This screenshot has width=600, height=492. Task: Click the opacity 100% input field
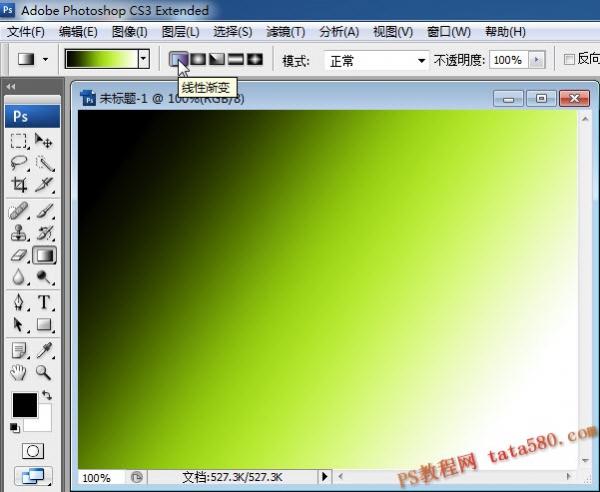(x=509, y=60)
